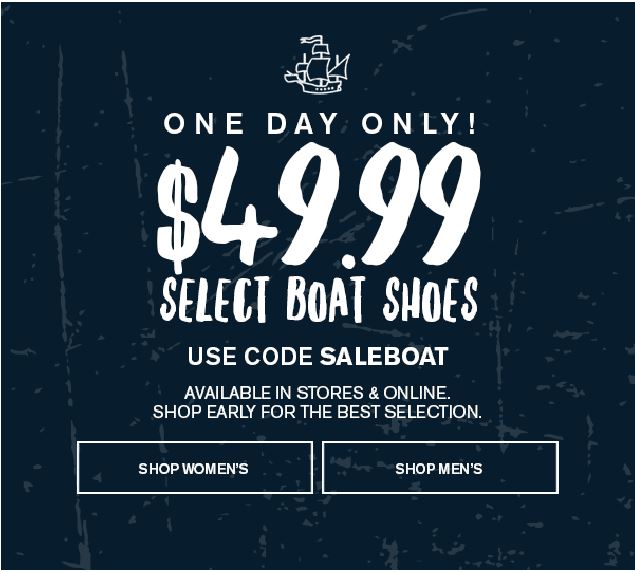This screenshot has height=572, width=635.
Task: Click the word ONE in the headline
Action: tap(203, 125)
